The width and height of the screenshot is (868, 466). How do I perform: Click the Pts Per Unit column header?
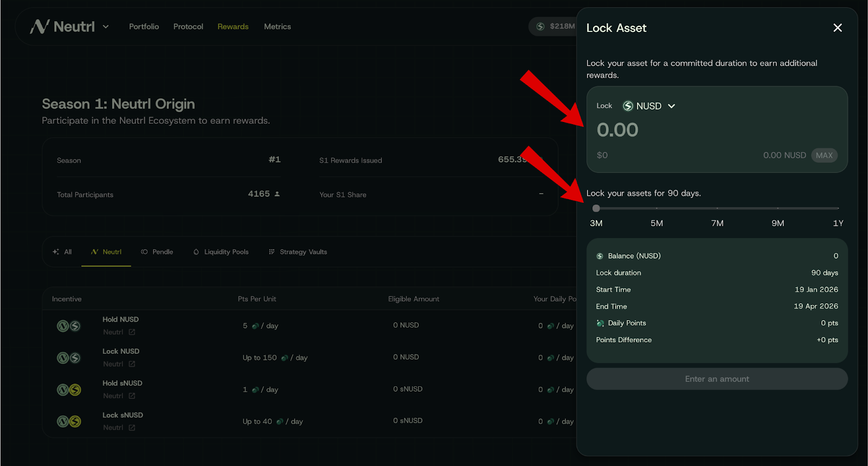pos(257,299)
